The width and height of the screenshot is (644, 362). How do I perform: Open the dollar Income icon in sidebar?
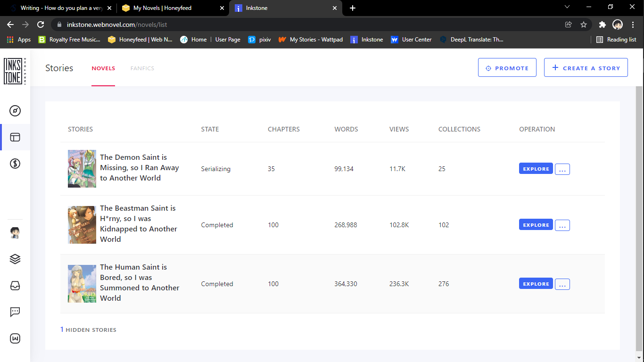click(x=15, y=164)
